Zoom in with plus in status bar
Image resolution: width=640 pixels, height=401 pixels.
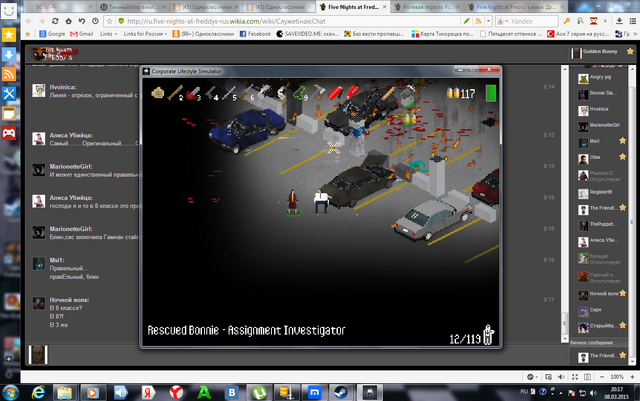coord(632,377)
